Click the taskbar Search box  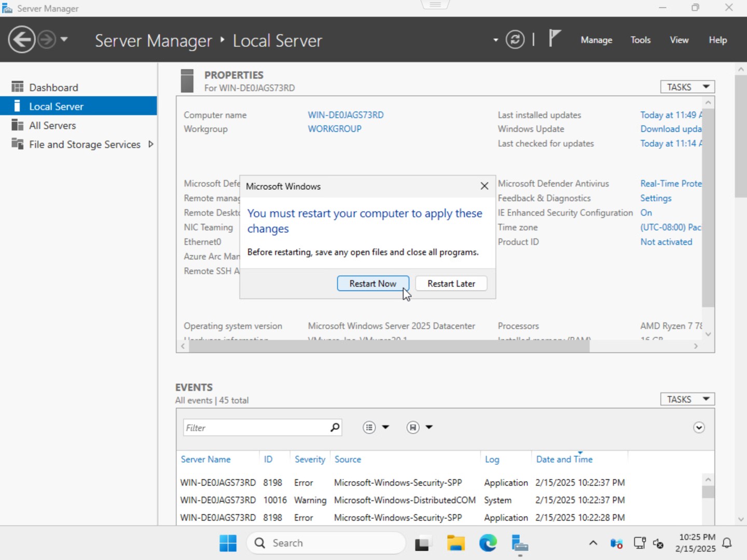(x=326, y=543)
